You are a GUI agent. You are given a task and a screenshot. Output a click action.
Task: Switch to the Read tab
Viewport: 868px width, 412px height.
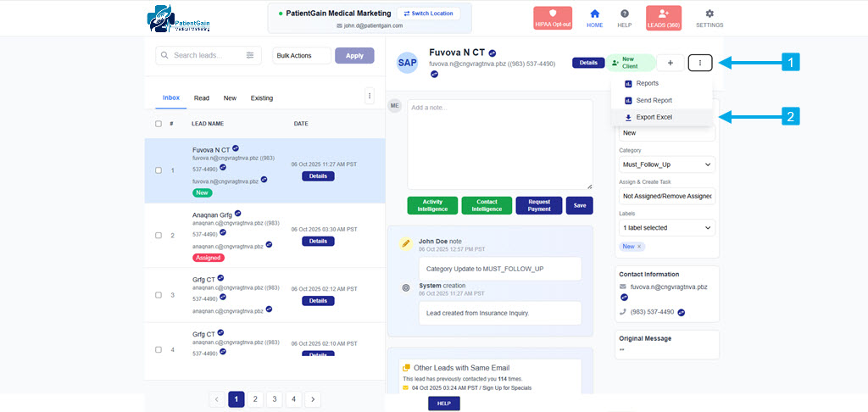click(202, 98)
